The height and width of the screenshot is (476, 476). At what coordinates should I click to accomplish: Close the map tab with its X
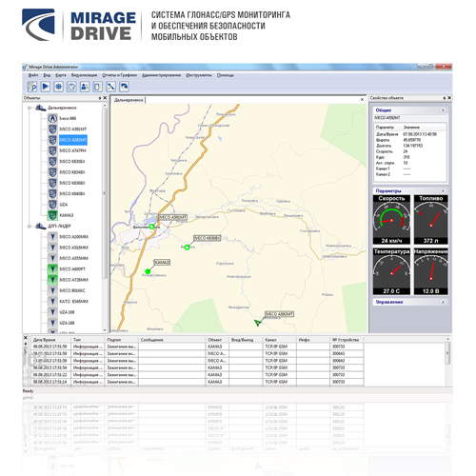tap(362, 100)
